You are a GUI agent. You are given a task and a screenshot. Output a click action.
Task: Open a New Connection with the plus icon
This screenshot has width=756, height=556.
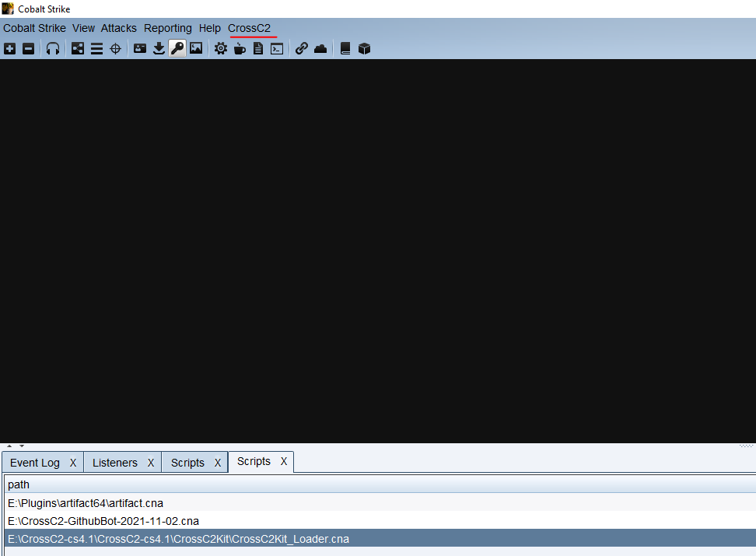coord(9,48)
